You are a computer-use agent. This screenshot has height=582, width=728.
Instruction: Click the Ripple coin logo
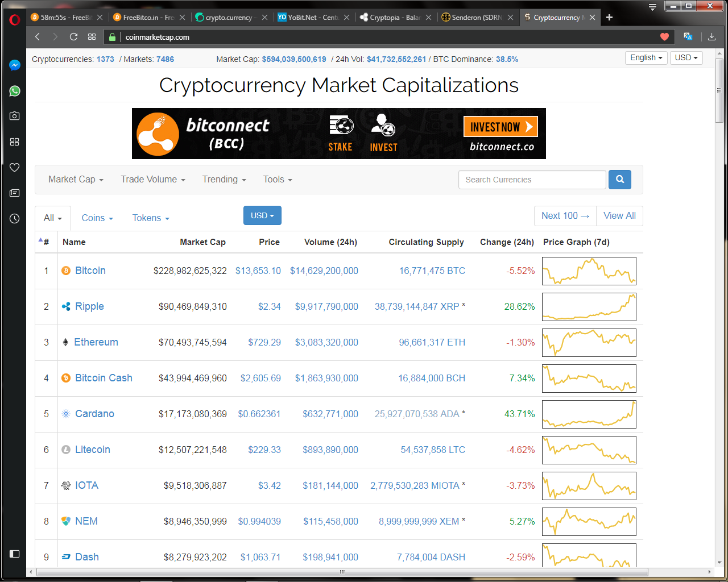point(66,306)
